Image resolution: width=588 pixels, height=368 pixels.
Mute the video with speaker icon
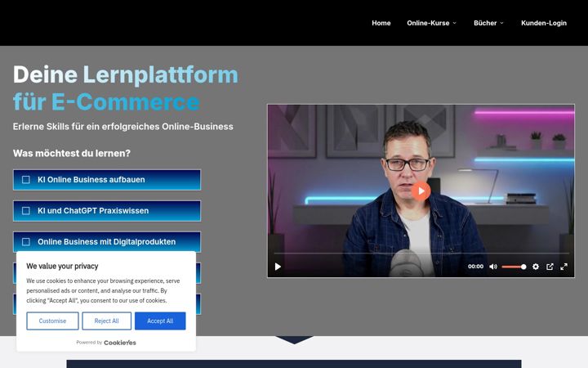[493, 267]
